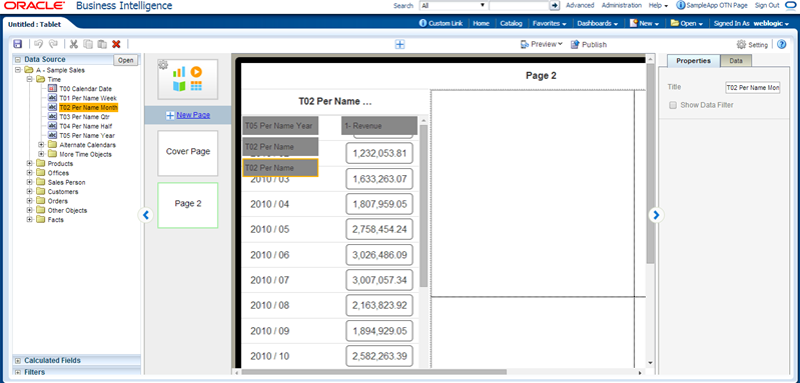Click the red Delete X icon
The image size is (800, 383).
point(116,44)
